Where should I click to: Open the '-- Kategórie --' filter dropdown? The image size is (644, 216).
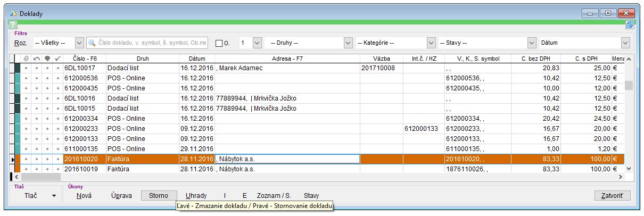pyautogui.click(x=431, y=43)
